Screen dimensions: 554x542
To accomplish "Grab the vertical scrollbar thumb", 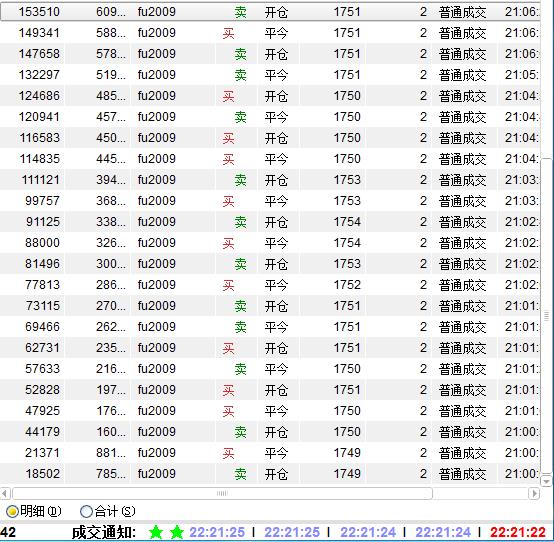I will (547, 316).
